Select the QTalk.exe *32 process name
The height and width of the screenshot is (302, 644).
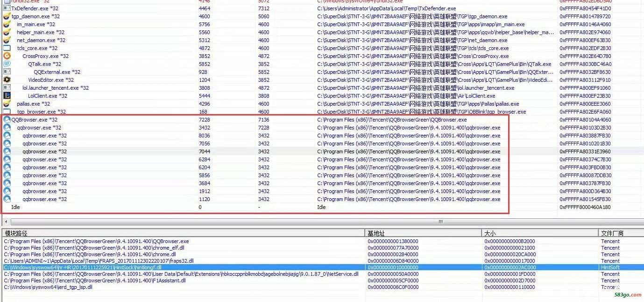pyautogui.click(x=44, y=64)
